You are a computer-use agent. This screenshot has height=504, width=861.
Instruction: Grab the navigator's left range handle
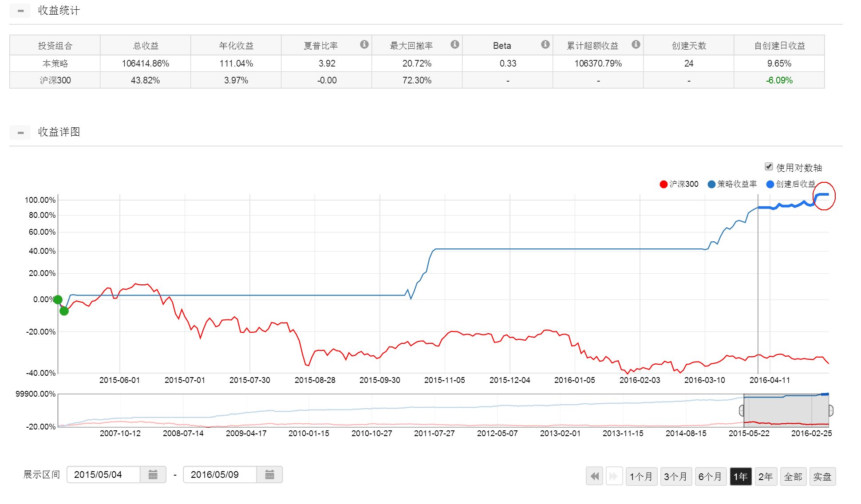pyautogui.click(x=742, y=411)
